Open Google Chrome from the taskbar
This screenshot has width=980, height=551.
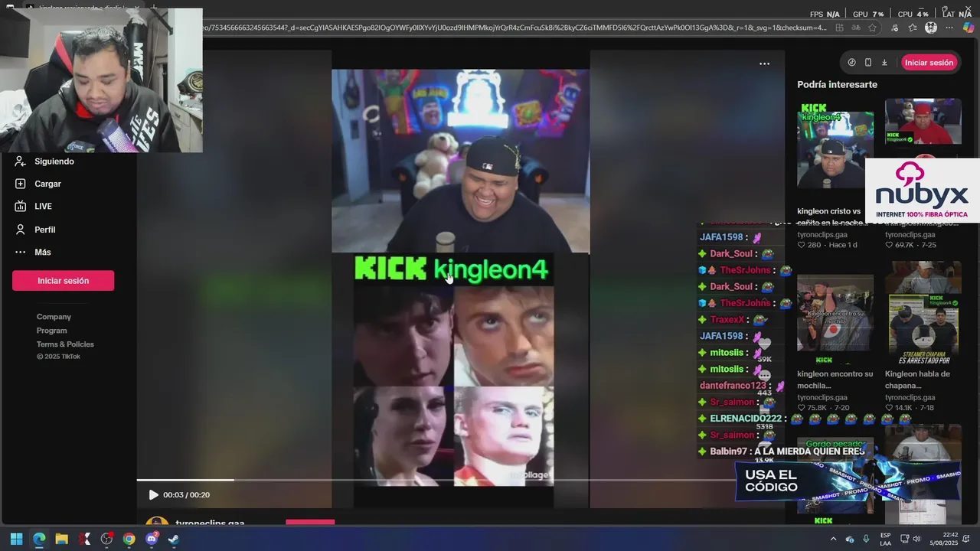pos(129,539)
